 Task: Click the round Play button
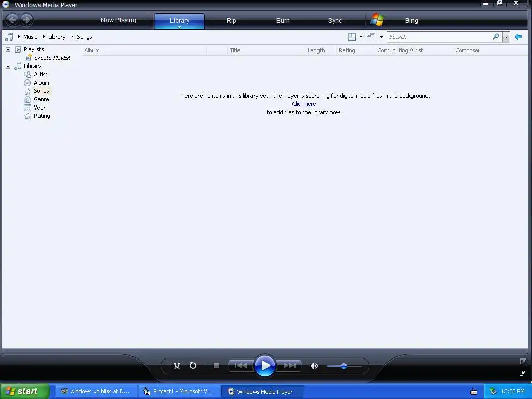pyautogui.click(x=264, y=365)
